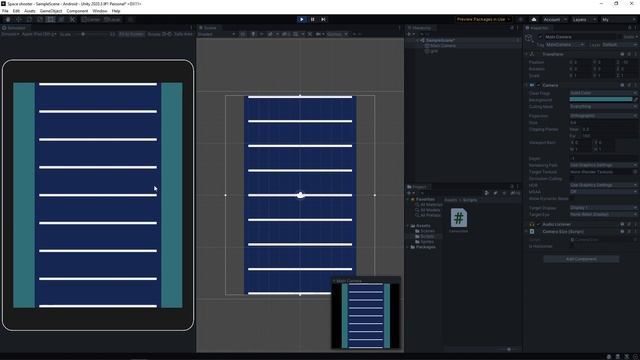Screen dimensions: 640x360
Task: Open the Hierarchy create plus dropdown
Action: (410, 34)
